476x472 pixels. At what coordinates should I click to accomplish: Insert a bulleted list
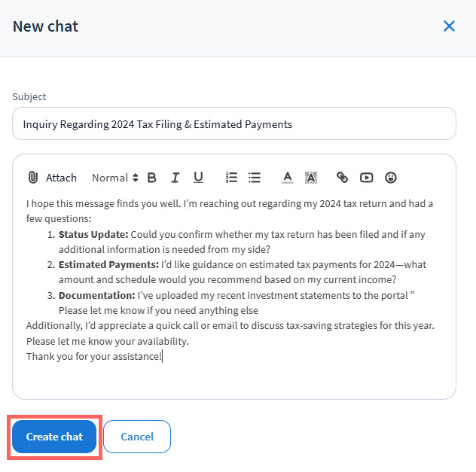pyautogui.click(x=255, y=178)
